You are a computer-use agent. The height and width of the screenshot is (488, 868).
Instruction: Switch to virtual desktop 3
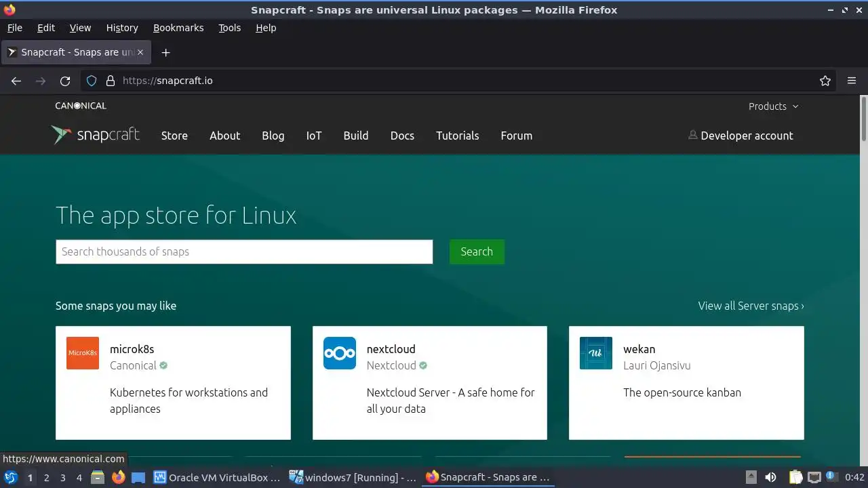pyautogui.click(x=63, y=477)
